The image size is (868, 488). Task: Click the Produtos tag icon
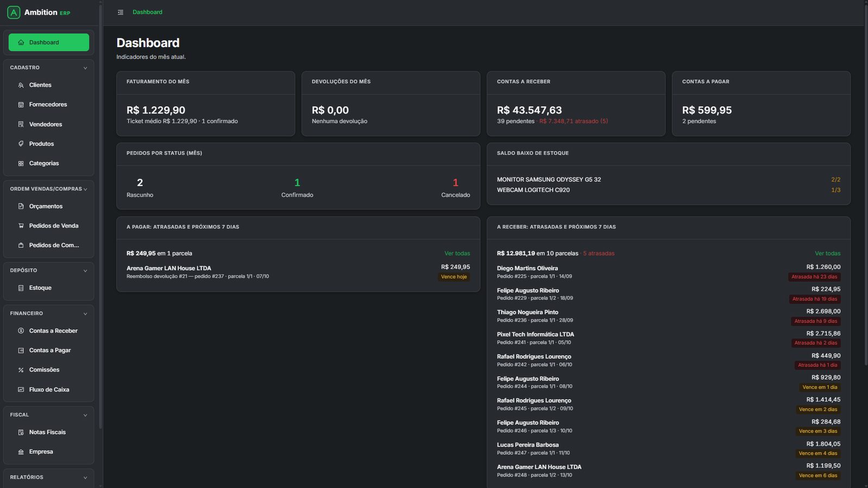(21, 144)
